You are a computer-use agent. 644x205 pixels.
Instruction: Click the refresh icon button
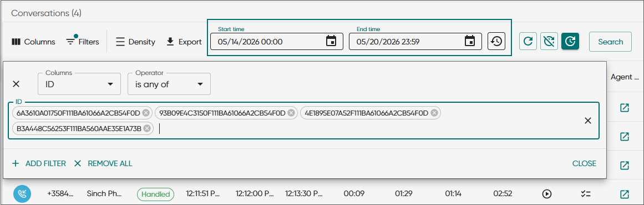(528, 41)
